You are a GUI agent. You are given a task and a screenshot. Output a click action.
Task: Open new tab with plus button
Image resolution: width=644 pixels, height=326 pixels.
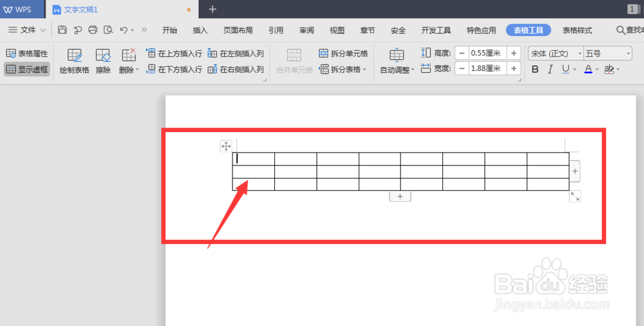point(213,9)
